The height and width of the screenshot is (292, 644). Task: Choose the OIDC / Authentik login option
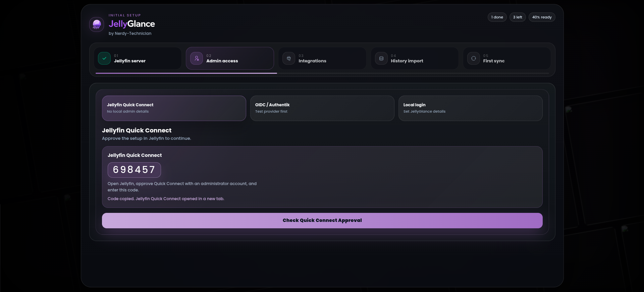pyautogui.click(x=322, y=108)
